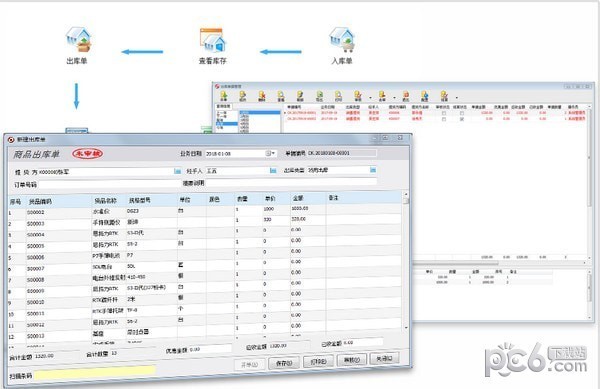Click the scroll down arrow of goods table
The image size is (600, 389).
click(x=406, y=328)
